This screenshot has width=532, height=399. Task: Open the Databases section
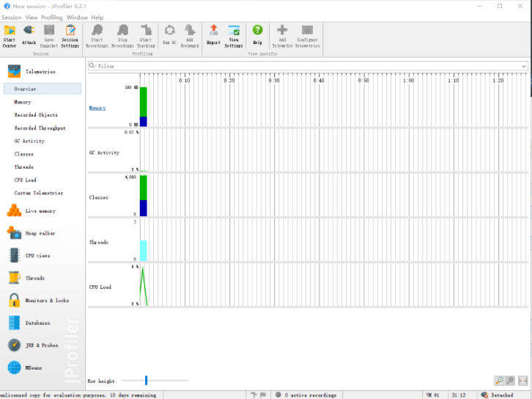click(29, 323)
